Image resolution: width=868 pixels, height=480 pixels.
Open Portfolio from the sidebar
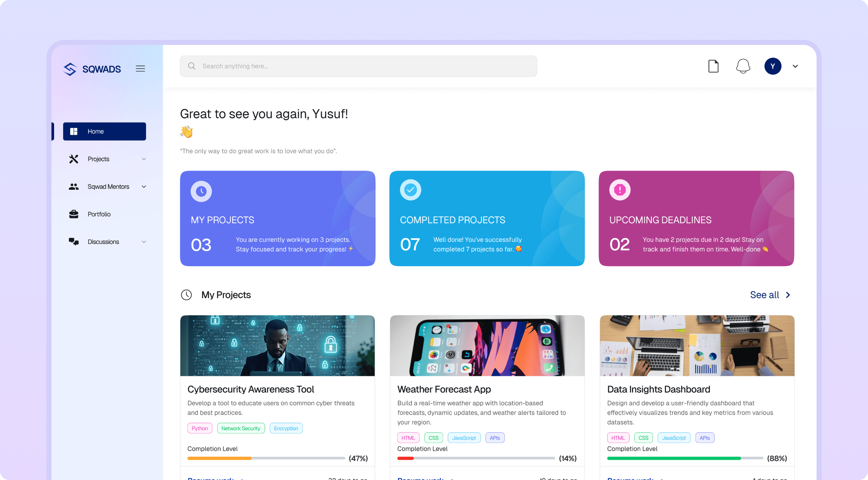(x=99, y=214)
